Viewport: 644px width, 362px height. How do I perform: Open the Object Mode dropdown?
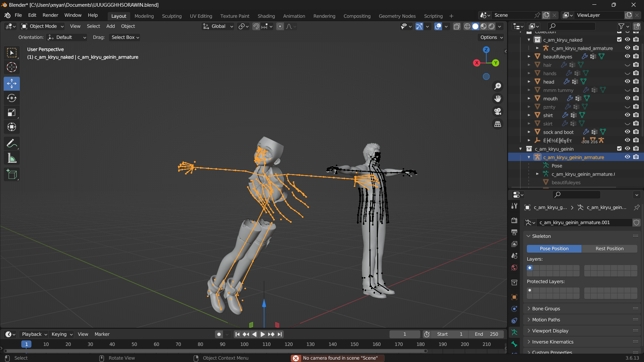coord(42,26)
